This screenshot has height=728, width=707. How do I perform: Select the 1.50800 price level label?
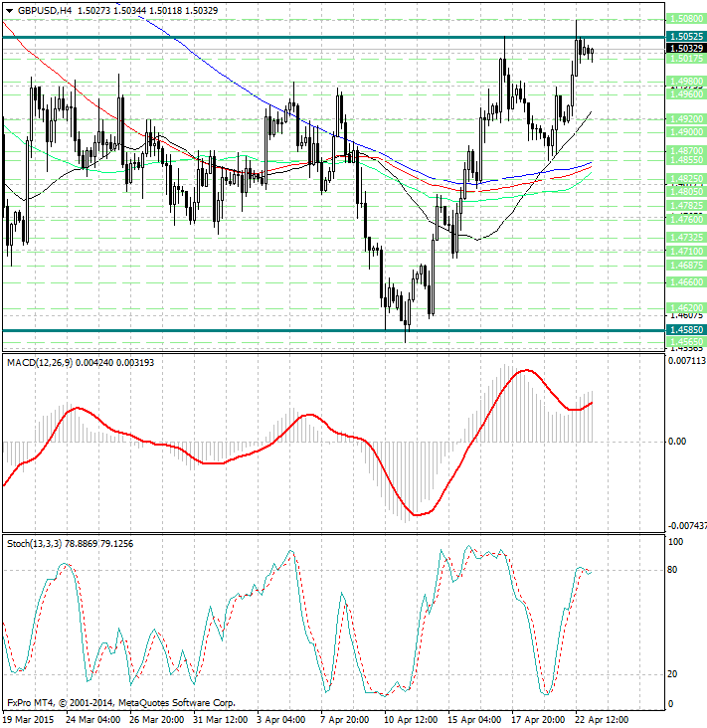click(x=686, y=19)
